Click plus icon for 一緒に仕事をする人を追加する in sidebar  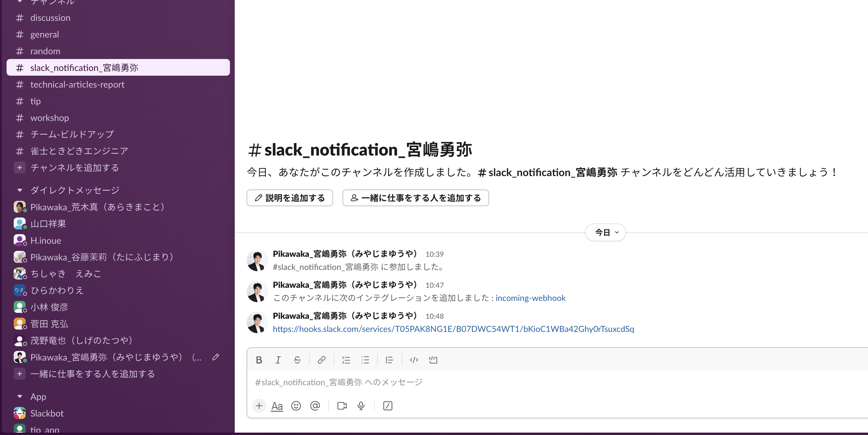[20, 374]
